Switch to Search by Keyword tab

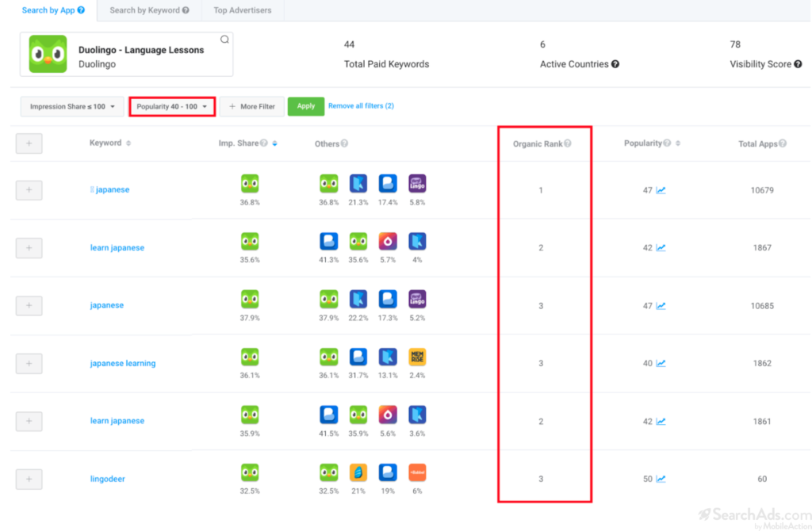click(149, 10)
